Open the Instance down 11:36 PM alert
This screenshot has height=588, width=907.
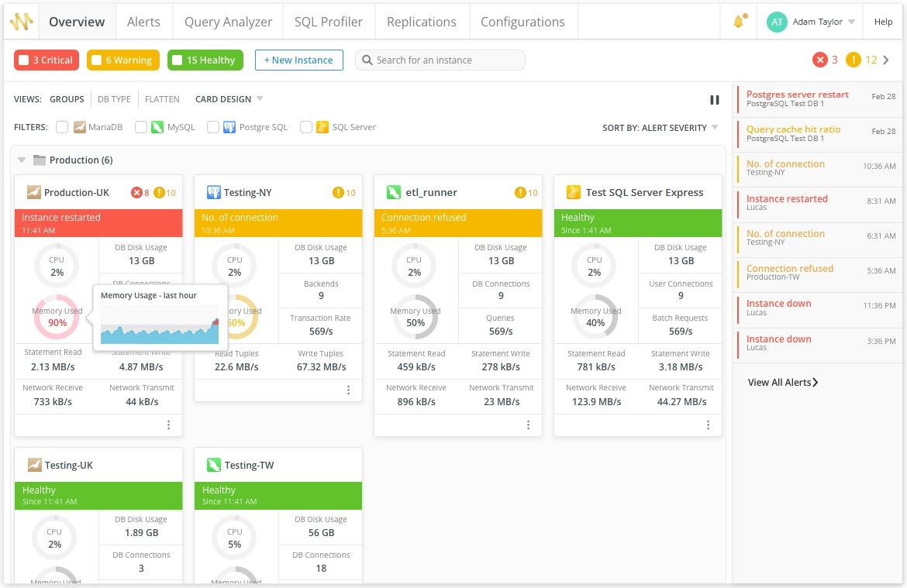[818, 308]
